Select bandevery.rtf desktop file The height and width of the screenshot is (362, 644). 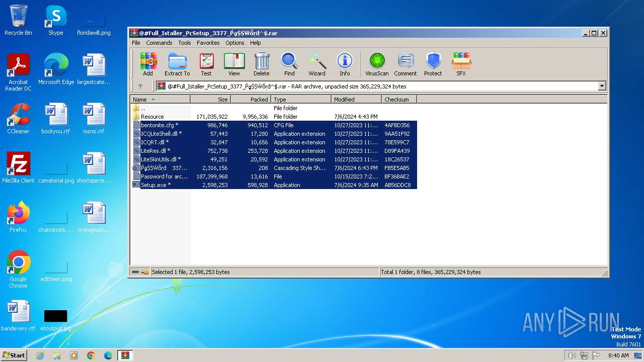click(x=18, y=316)
